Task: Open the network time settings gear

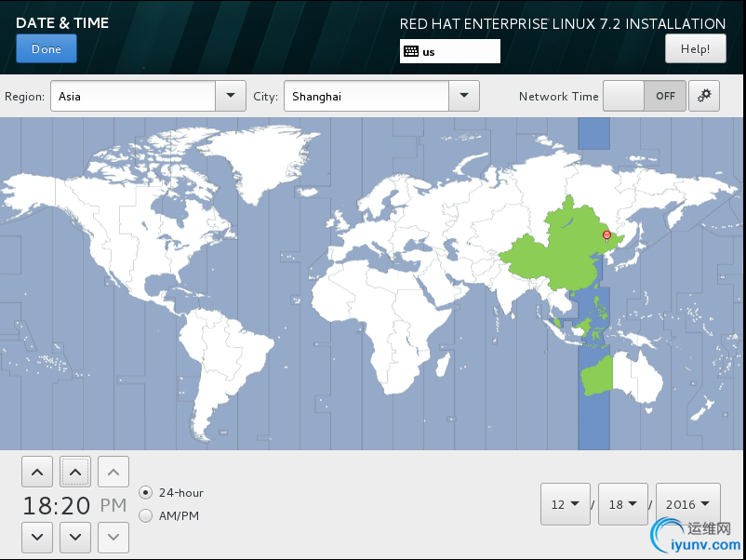Action: click(703, 96)
